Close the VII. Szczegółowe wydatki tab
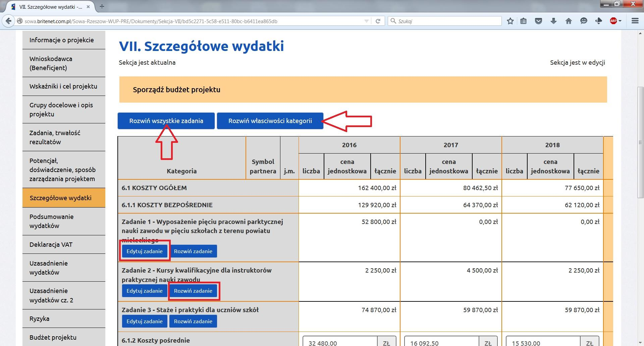The height and width of the screenshot is (346, 644). (x=88, y=7)
